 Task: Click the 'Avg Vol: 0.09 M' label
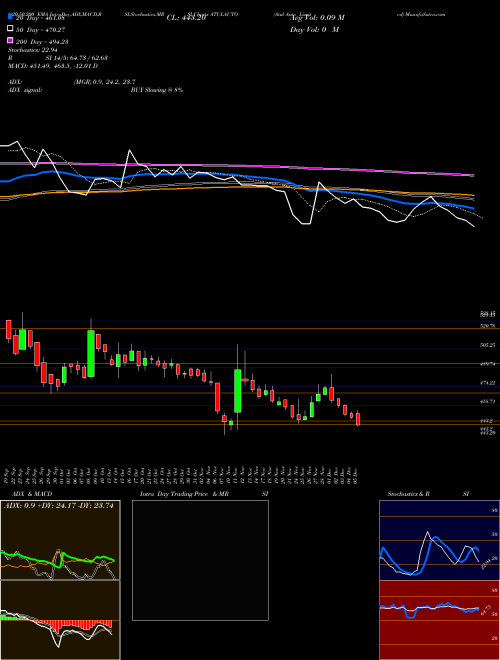(317, 18)
